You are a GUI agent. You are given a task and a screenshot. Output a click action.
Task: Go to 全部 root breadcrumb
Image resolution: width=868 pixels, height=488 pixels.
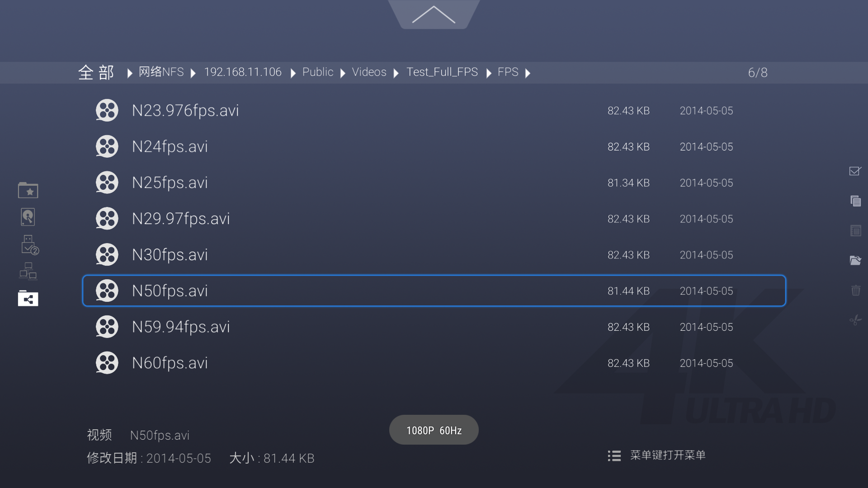pyautogui.click(x=96, y=72)
